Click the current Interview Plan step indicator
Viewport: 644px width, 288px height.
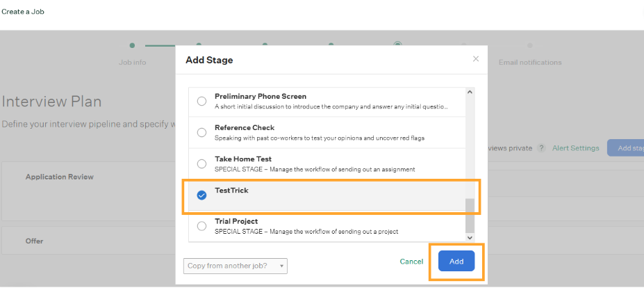pyautogui.click(x=397, y=45)
